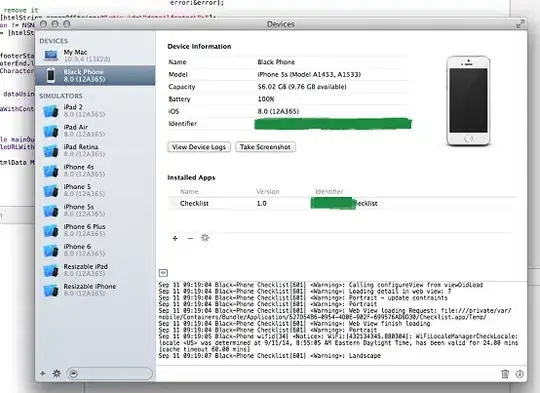The image size is (540, 393).
Task: Select My Mac in the devices list
Action: click(x=95, y=55)
